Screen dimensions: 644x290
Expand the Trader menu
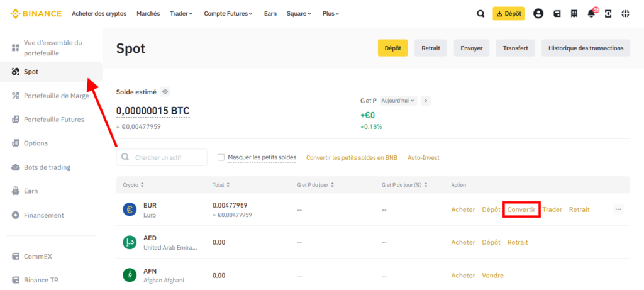[181, 14]
